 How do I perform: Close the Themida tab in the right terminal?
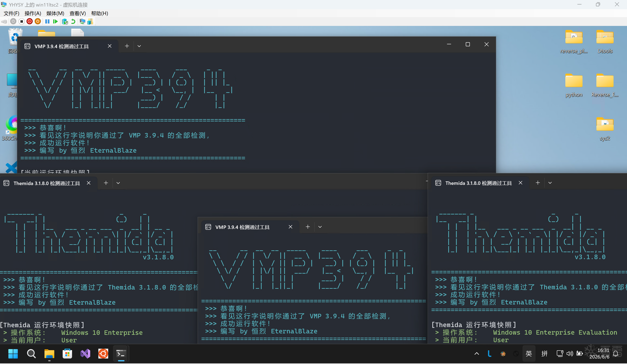[x=520, y=183]
